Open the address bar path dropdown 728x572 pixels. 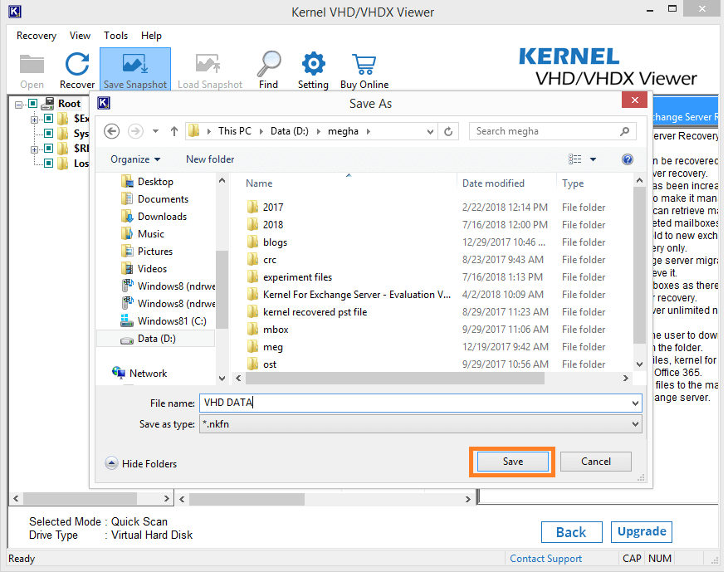pos(430,131)
